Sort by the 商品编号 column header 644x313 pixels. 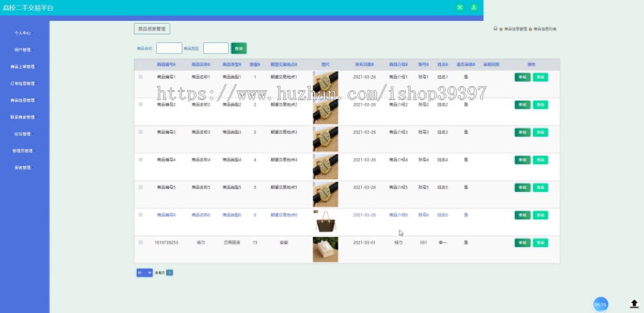coord(166,64)
